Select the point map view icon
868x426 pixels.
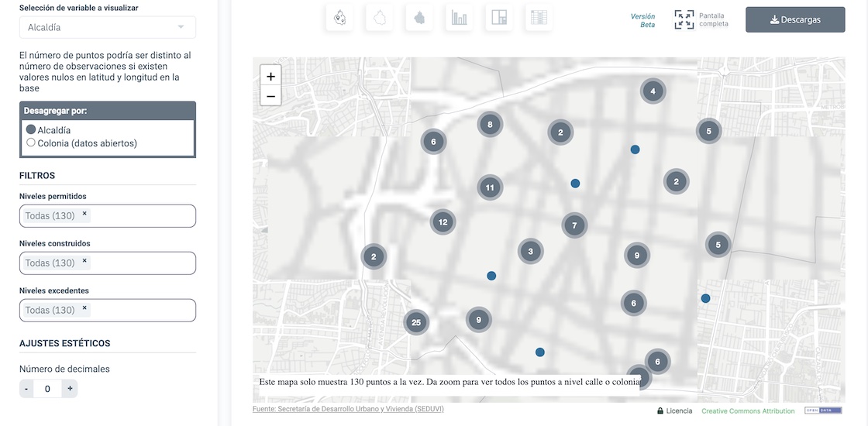click(x=339, y=18)
